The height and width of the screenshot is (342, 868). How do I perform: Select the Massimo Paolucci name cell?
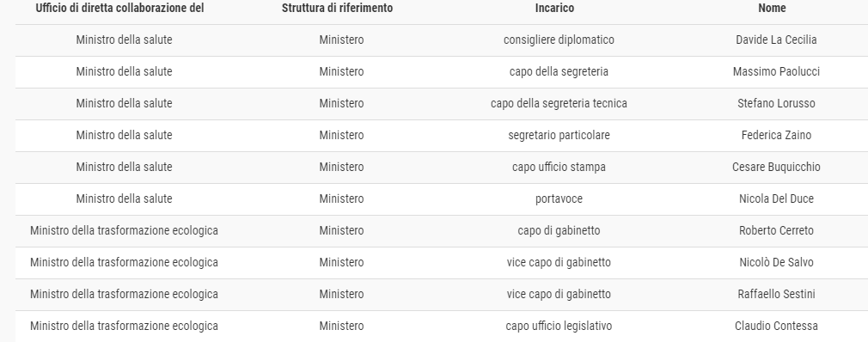[776, 72]
